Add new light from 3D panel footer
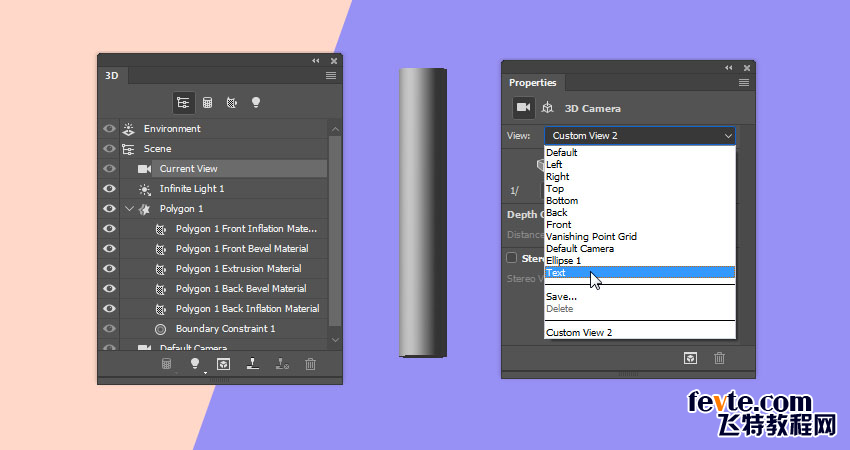 pyautogui.click(x=195, y=364)
